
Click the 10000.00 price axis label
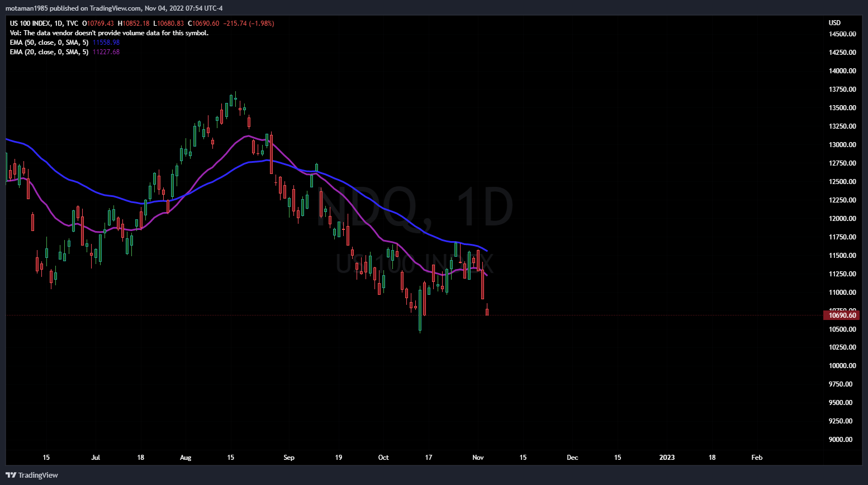tap(842, 366)
